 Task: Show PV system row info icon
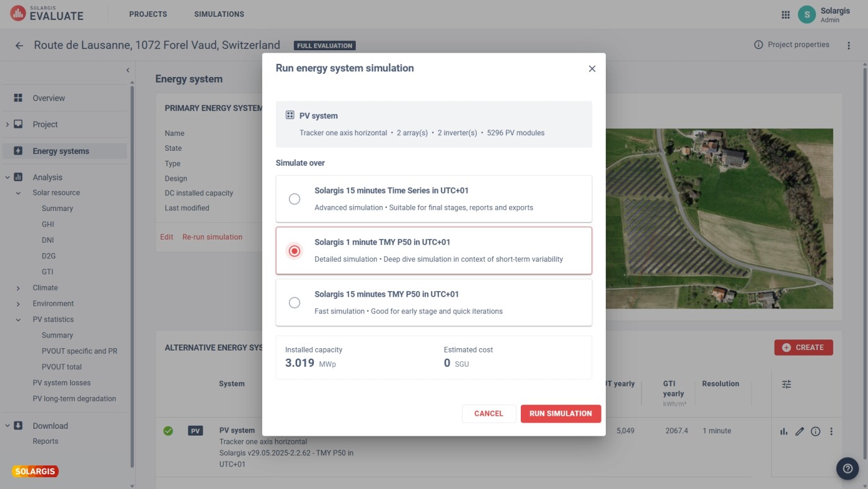(815, 431)
